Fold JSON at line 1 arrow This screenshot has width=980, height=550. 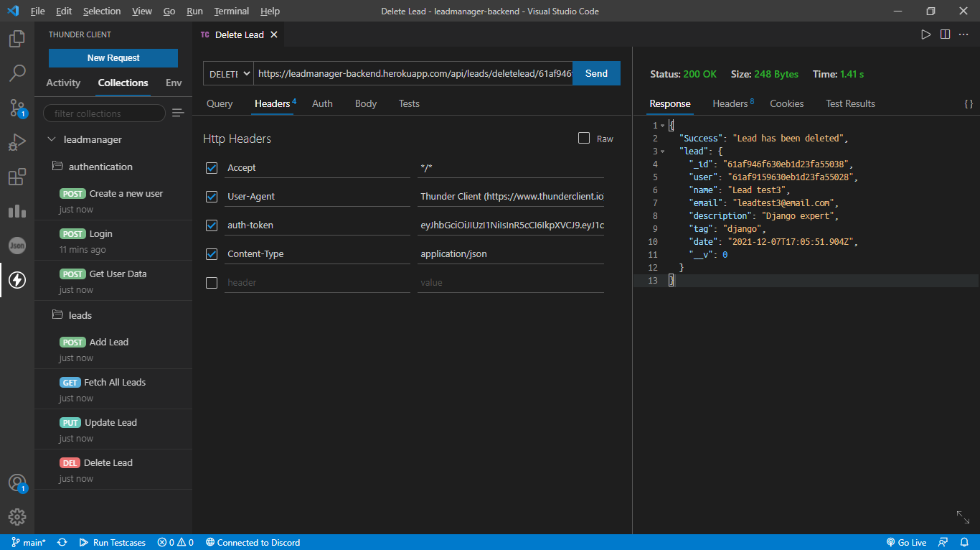click(662, 126)
